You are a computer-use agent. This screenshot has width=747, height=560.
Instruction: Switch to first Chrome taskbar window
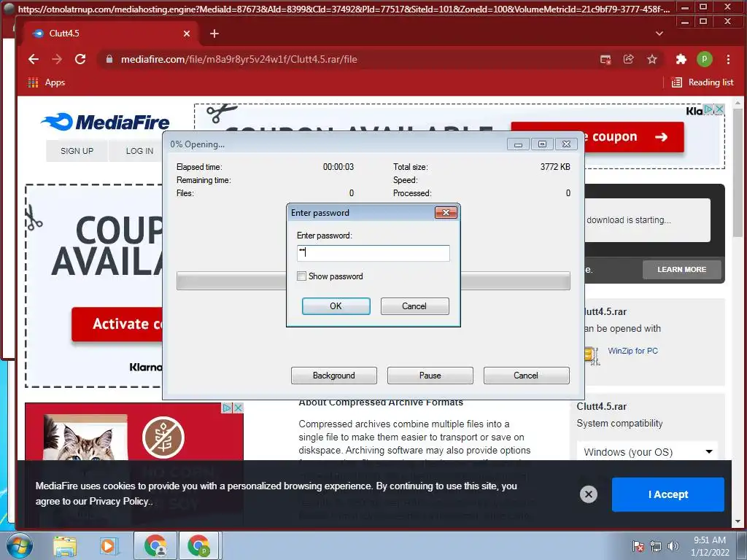coord(156,545)
